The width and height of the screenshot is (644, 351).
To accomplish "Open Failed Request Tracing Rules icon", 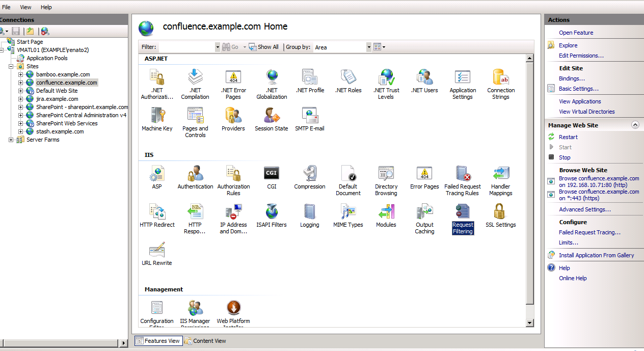I will (x=463, y=180).
